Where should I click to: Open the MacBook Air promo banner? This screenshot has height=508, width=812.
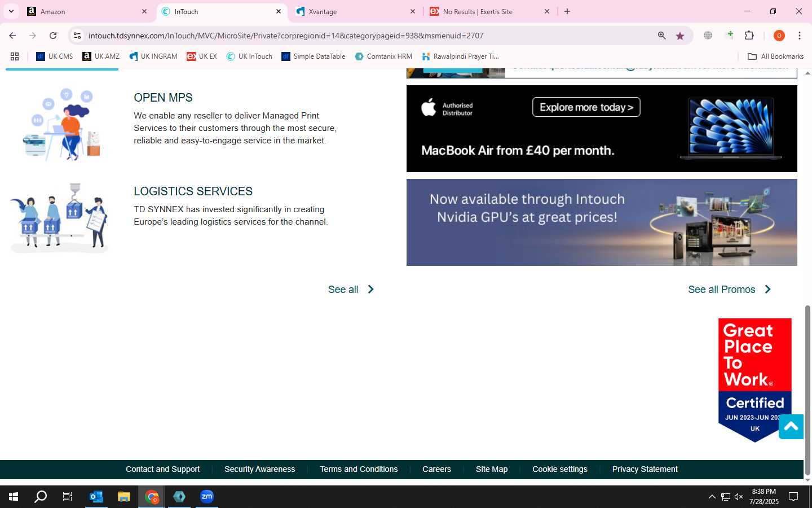[x=602, y=129]
